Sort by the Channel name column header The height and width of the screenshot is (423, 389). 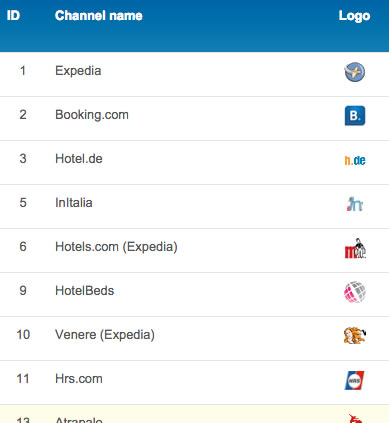coord(99,16)
